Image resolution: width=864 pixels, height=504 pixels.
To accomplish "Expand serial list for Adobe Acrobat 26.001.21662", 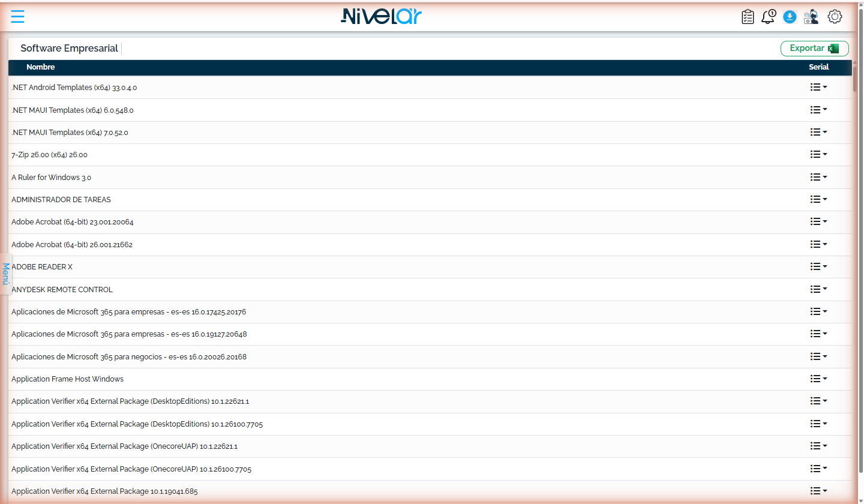I will 818,244.
